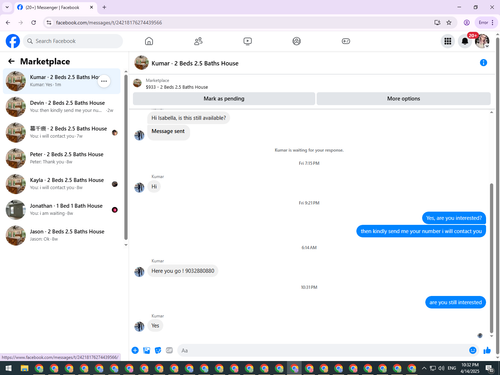Viewport: 500px width, 375px height.
Task: Select the Kayla - 2 Beds 2.5 Baths House chat
Action: point(62,184)
